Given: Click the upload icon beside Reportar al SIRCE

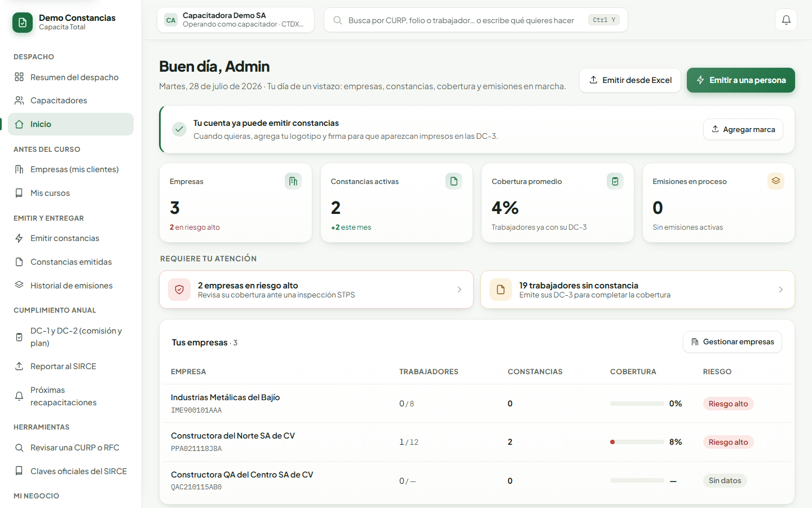Looking at the screenshot, I should [19, 366].
